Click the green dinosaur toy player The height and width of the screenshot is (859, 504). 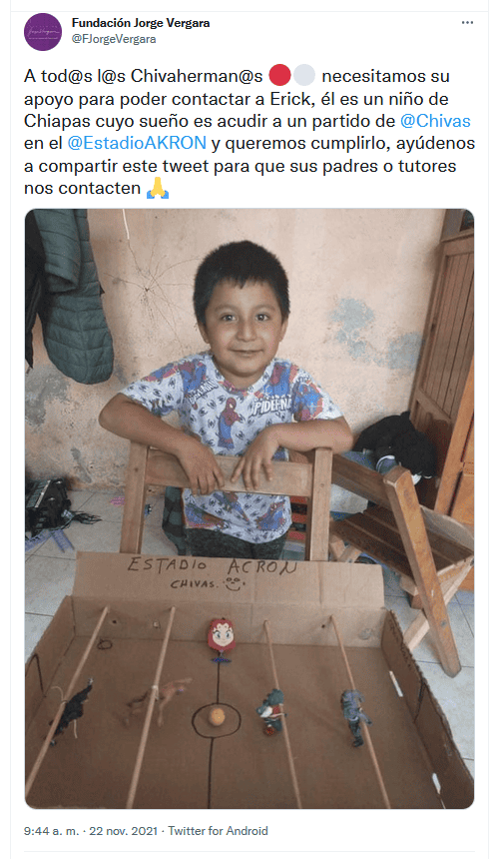(x=271, y=710)
